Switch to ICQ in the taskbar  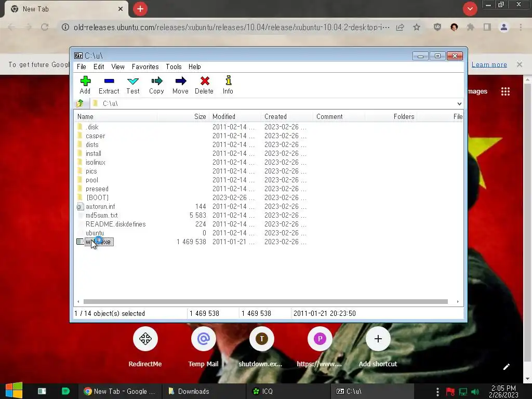click(288, 391)
